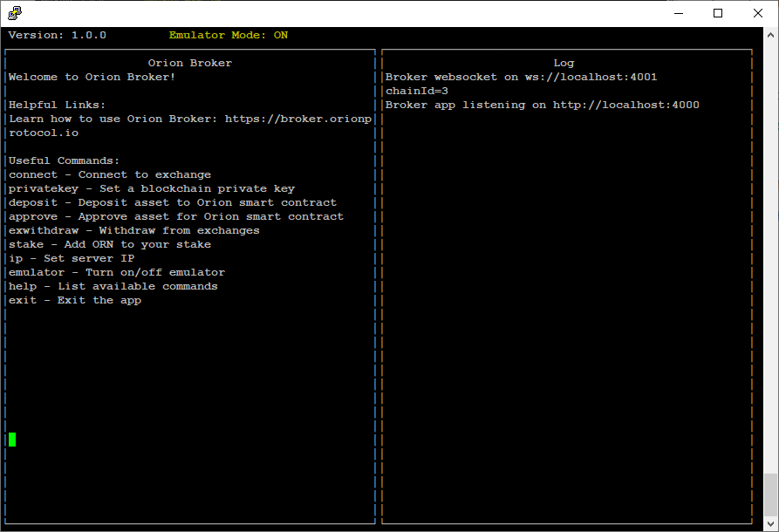Image resolution: width=779 pixels, height=532 pixels.
Task: Click the "rotocol.io" wrapped link text
Action: click(44, 133)
